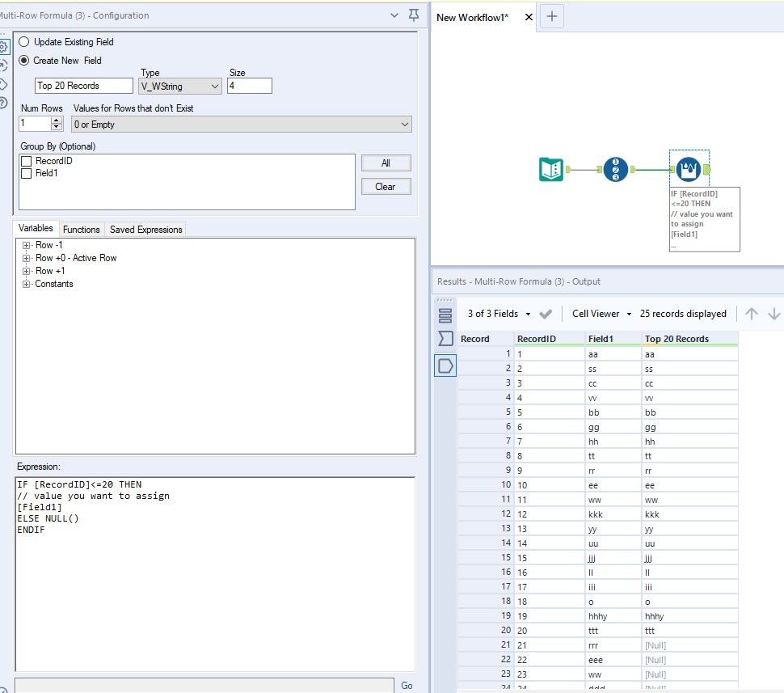Screen dimensions: 784x693
Task: Open the Type V_WString dropdown
Action: click(x=180, y=87)
